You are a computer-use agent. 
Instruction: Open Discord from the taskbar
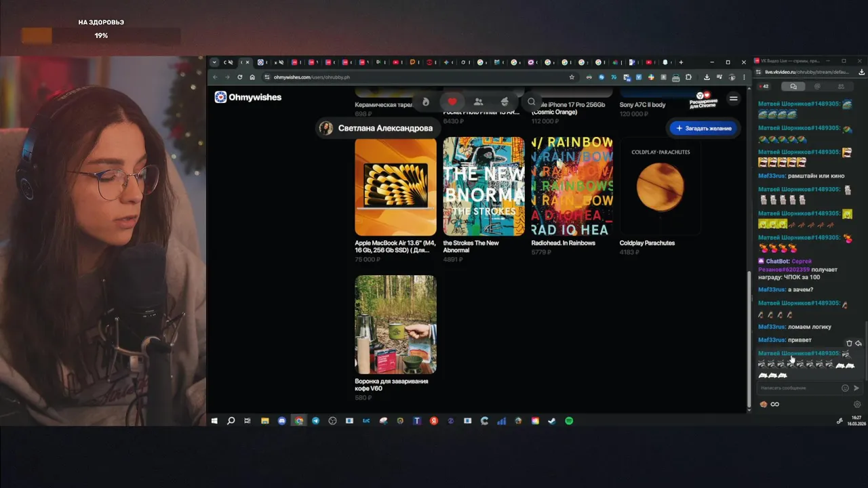coord(282,421)
